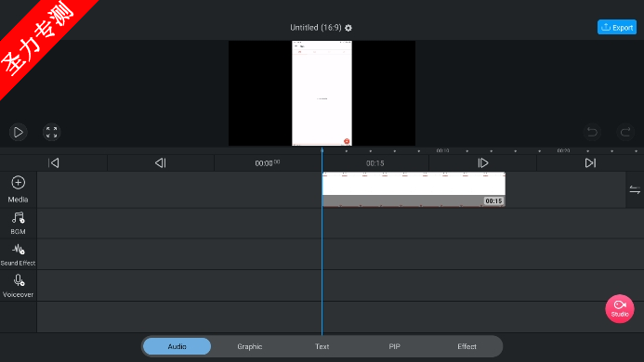Screen dimensions: 644x362
Task: Select the video clip on timeline
Action: [x=414, y=189]
